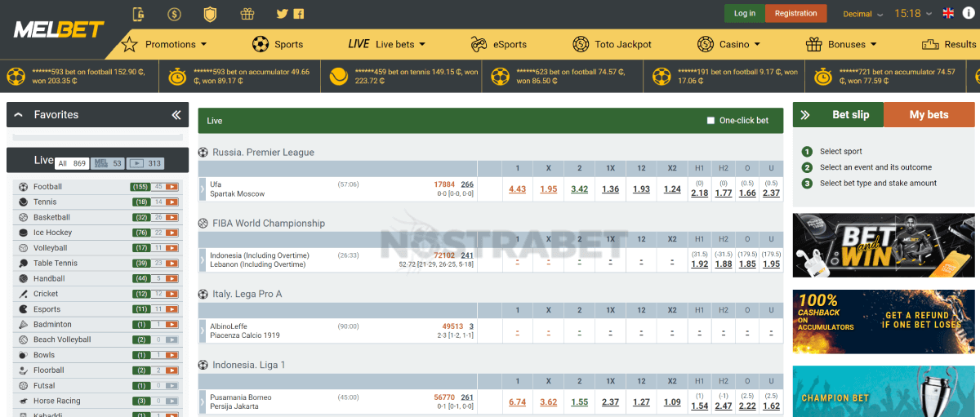The height and width of the screenshot is (417, 980).
Task: Open the Casino dropdown menu
Action: coord(728,44)
